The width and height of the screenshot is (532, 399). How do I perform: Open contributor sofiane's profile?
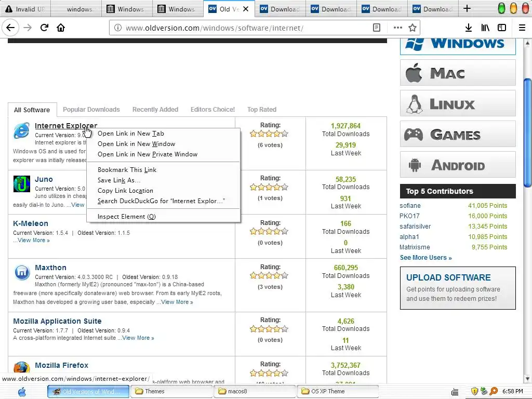[x=410, y=206]
